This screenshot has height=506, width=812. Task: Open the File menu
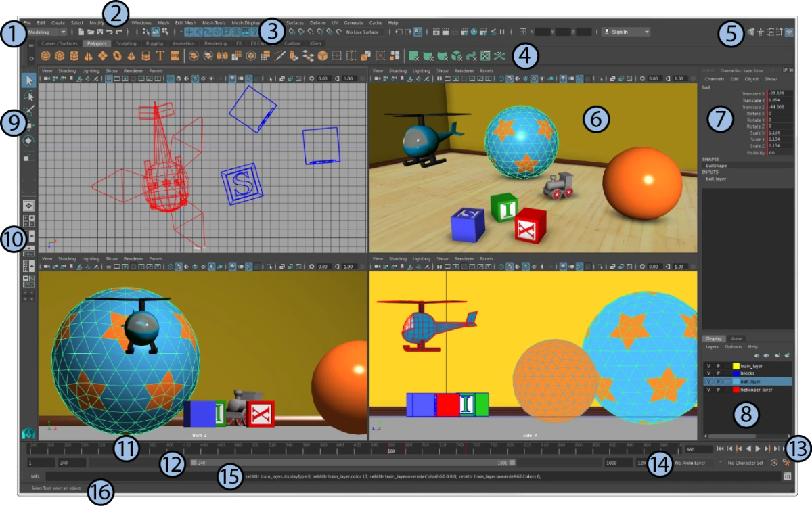(27, 22)
